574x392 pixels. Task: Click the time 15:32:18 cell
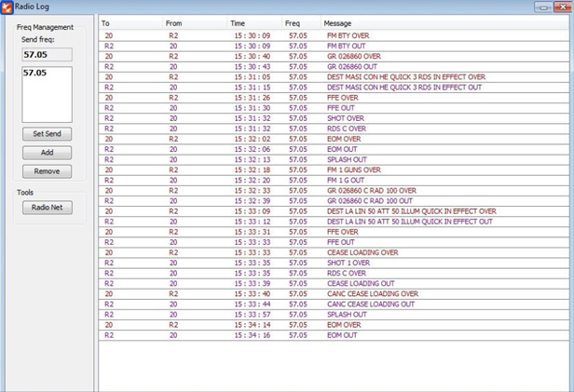pyautogui.click(x=253, y=170)
